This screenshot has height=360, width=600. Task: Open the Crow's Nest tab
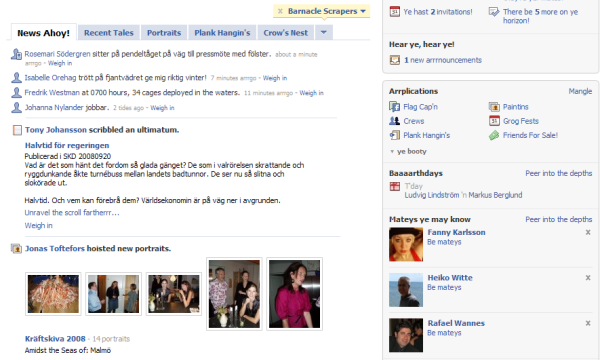(x=285, y=33)
